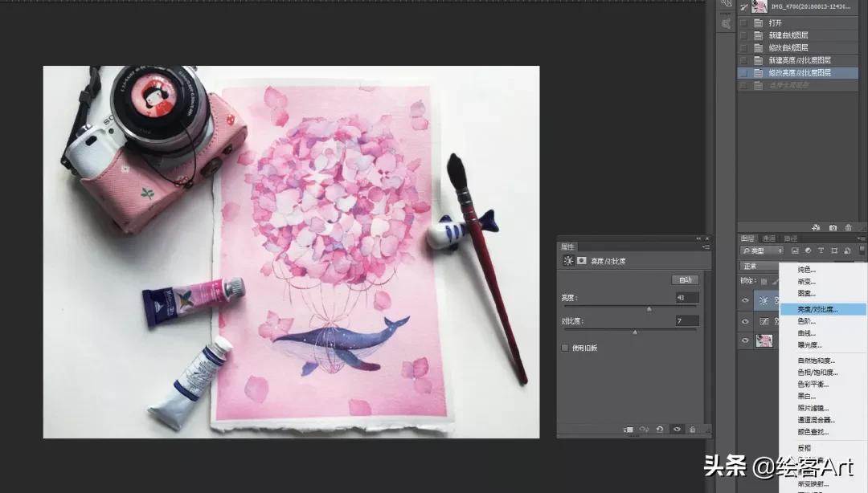Choose 纯色... from the adjustment menu
The width and height of the screenshot is (868, 493).
pos(806,270)
